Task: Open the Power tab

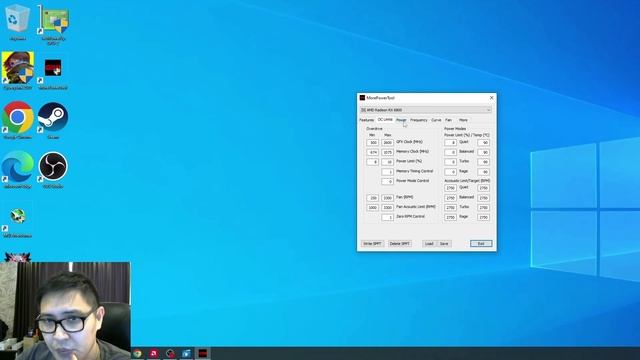Action: coord(401,120)
